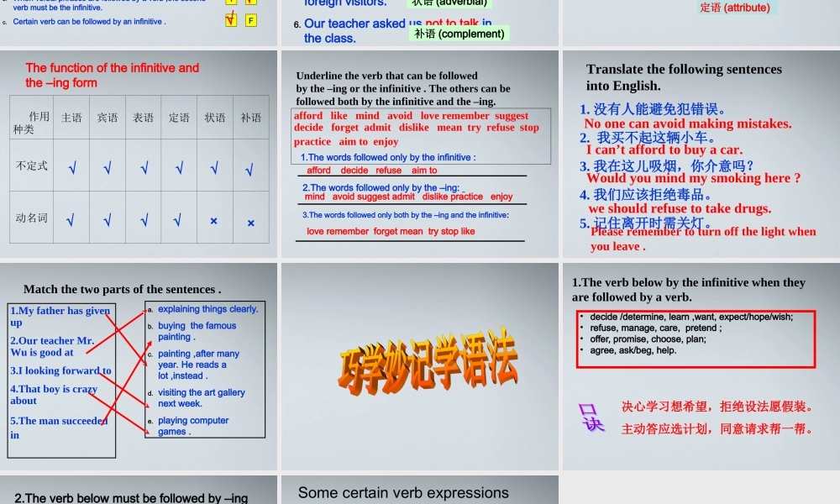The width and height of the screenshot is (840, 504).
Task: Click the '主语' column header in the table
Action: 71,118
